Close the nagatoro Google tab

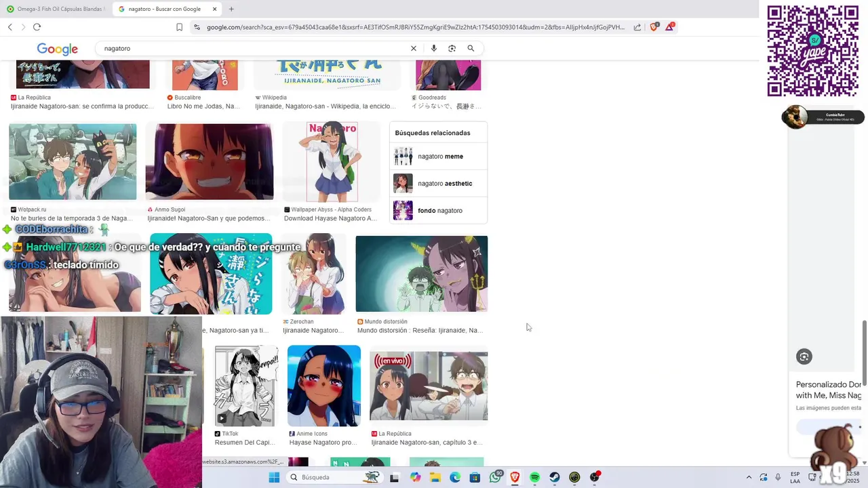[x=215, y=9]
